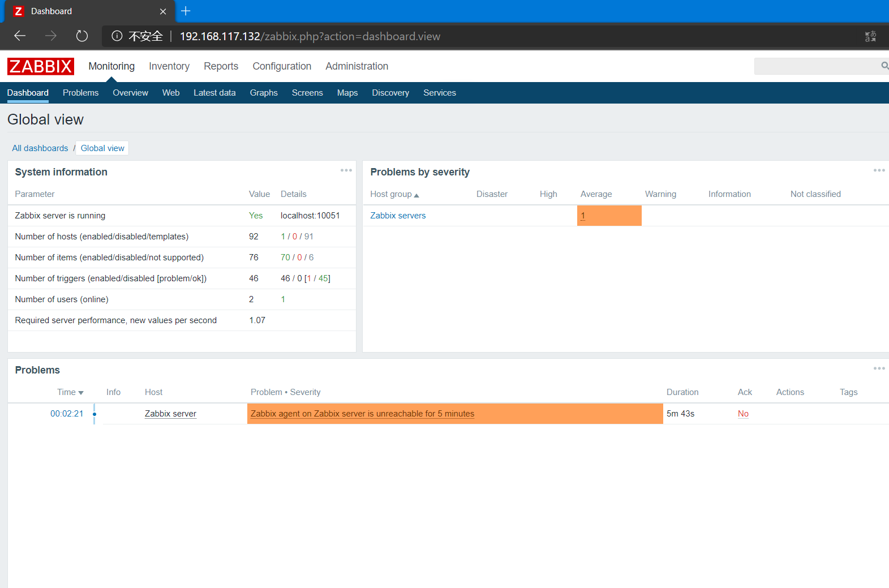Image resolution: width=889 pixels, height=588 pixels.
Task: Open the Zabbix agent unreachable problem
Action: click(x=362, y=414)
